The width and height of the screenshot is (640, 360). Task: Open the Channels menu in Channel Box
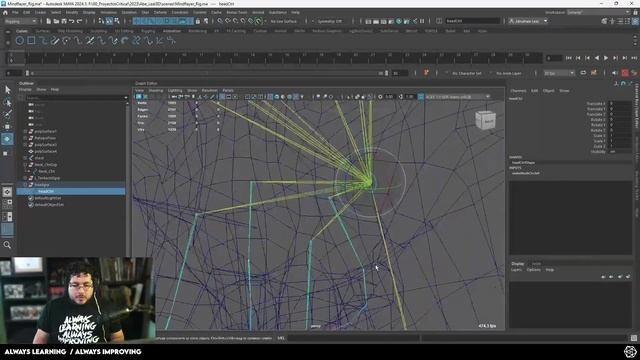[518, 91]
